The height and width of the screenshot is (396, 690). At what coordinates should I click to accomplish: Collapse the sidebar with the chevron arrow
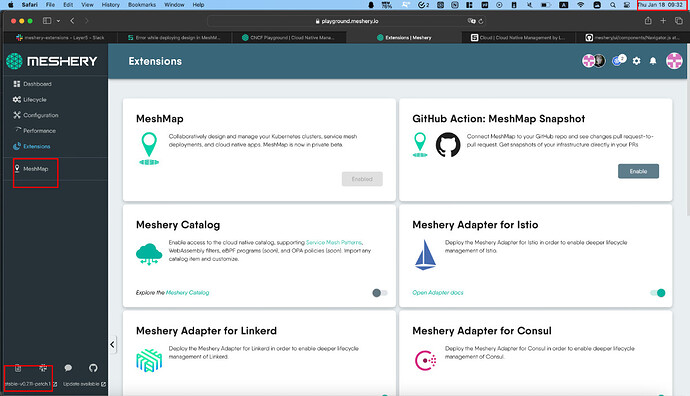[112, 344]
